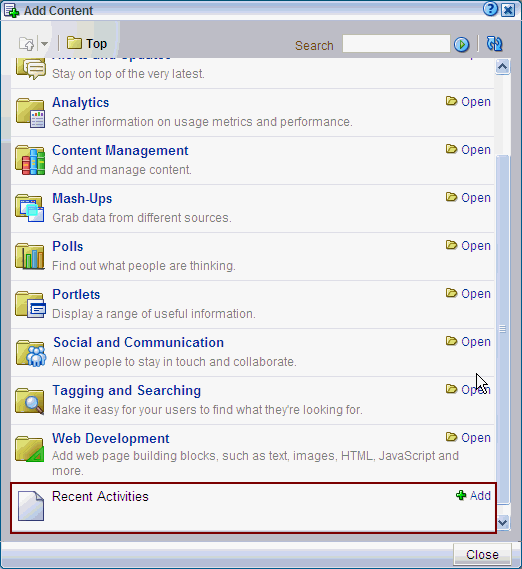Image resolution: width=522 pixels, height=569 pixels.
Task: Click 'Find out what people are thinking.' text
Action: (144, 266)
